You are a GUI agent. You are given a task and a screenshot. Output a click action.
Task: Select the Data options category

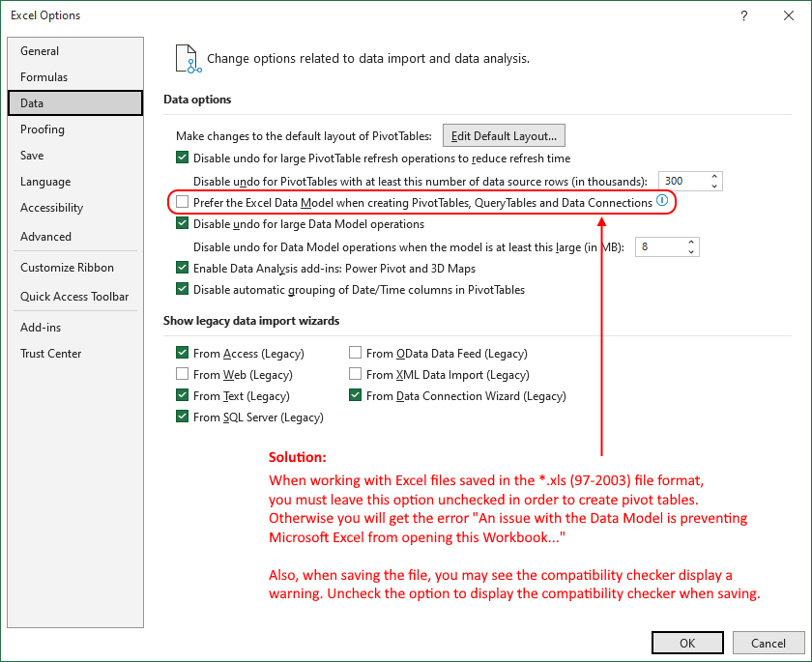[x=75, y=103]
